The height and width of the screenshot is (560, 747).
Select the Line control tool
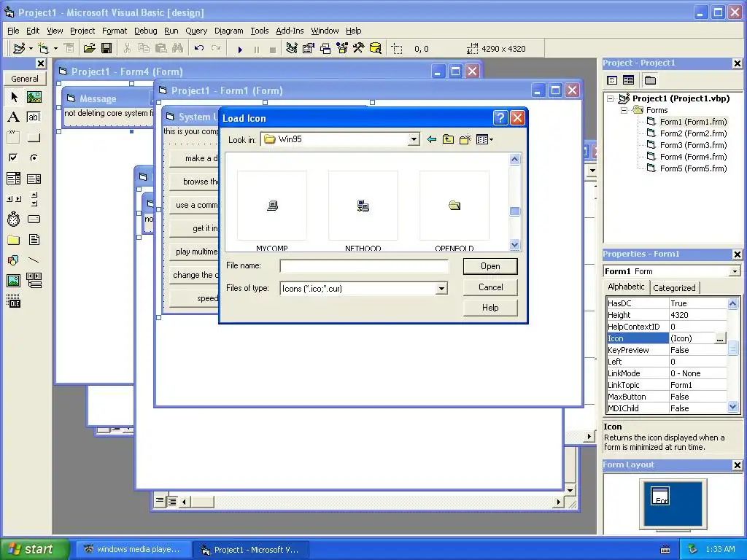pos(34,260)
